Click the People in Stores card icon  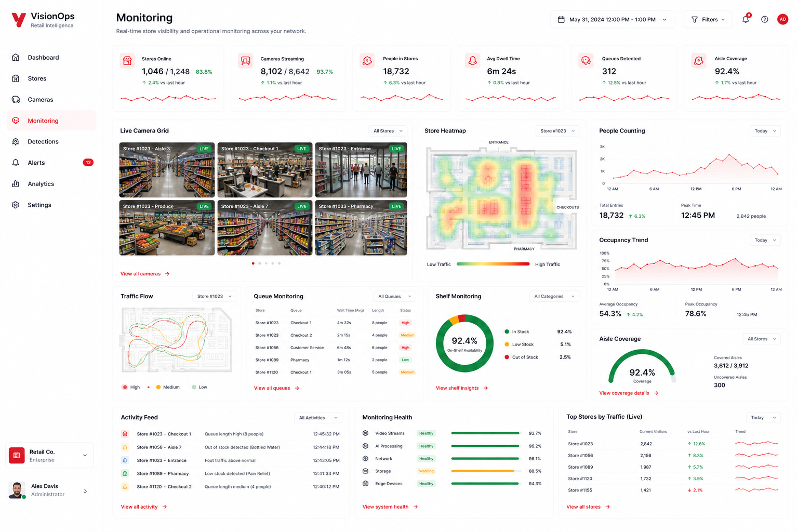point(367,61)
